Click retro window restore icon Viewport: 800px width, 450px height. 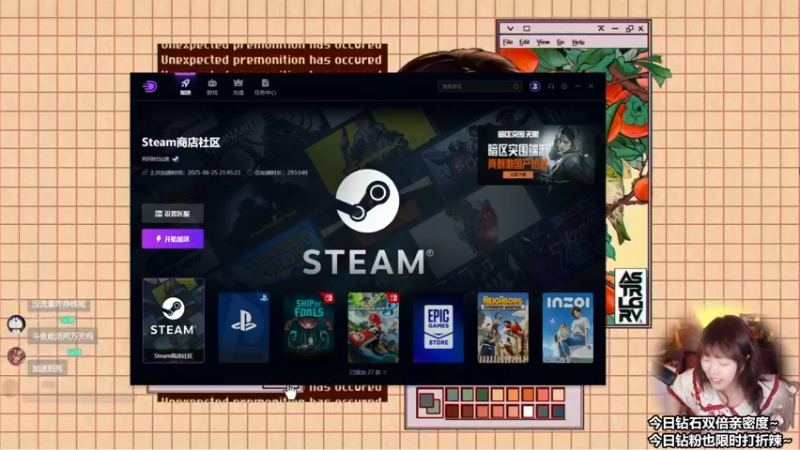[x=629, y=29]
